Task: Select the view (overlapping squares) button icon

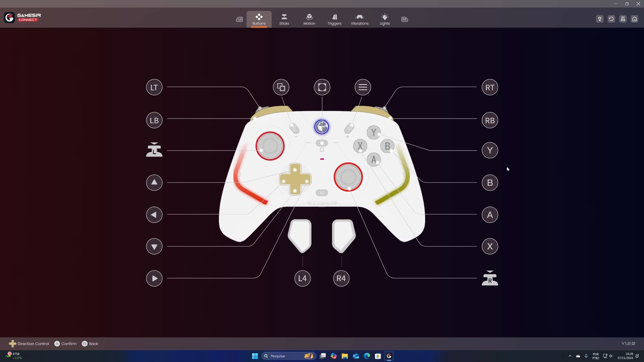Action: (x=281, y=87)
